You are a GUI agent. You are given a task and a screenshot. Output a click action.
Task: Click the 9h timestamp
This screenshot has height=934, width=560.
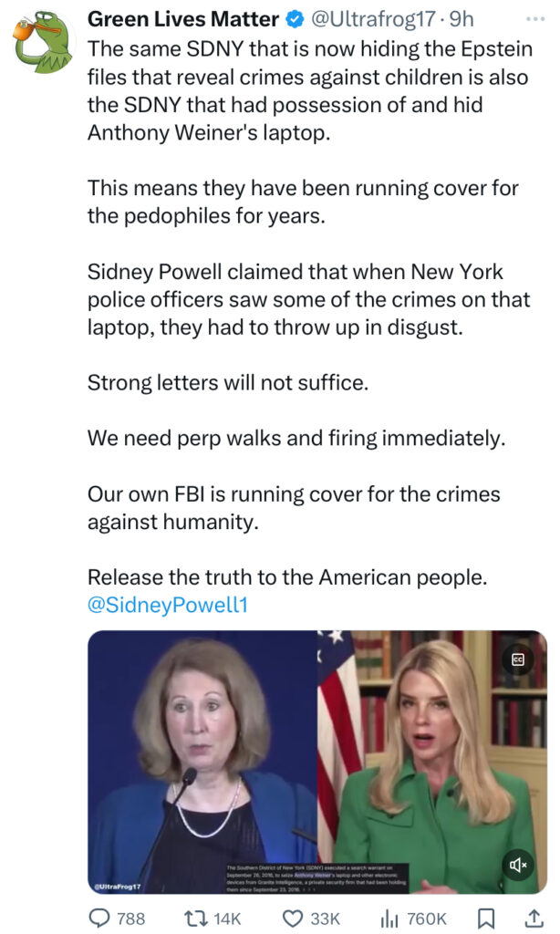tap(461, 19)
